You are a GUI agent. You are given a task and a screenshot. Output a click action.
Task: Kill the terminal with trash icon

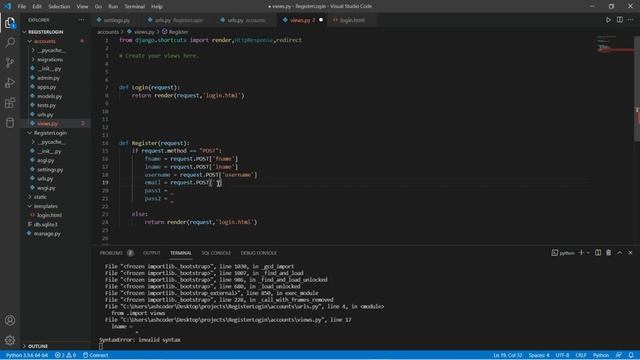(609, 253)
